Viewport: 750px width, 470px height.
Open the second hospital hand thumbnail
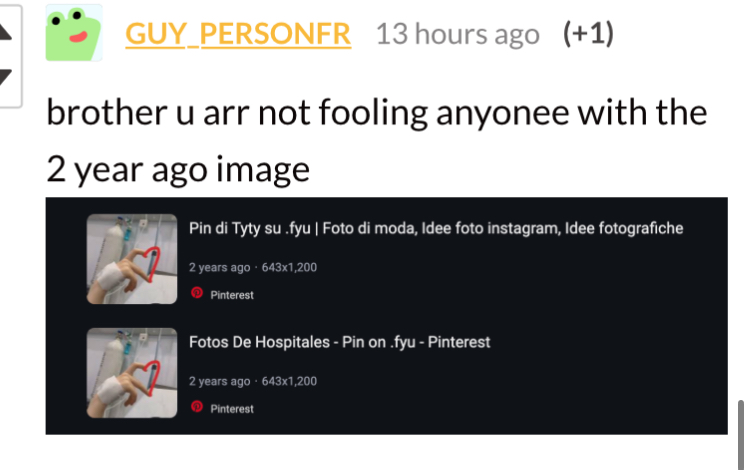click(x=132, y=373)
